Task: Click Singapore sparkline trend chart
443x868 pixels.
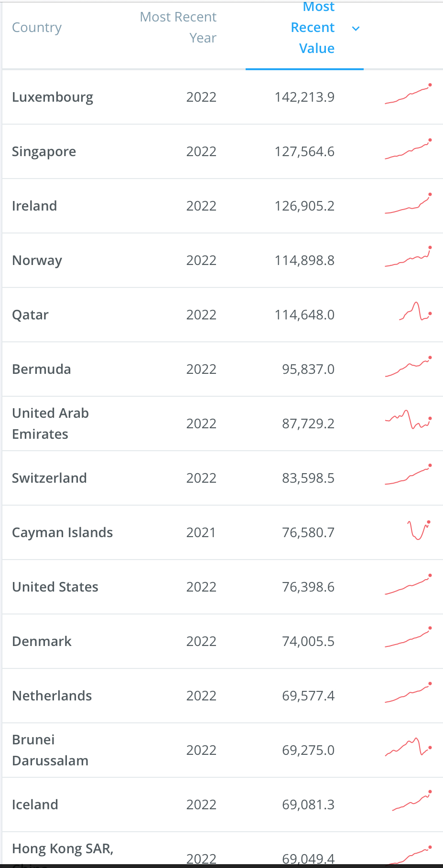Action: (x=408, y=149)
